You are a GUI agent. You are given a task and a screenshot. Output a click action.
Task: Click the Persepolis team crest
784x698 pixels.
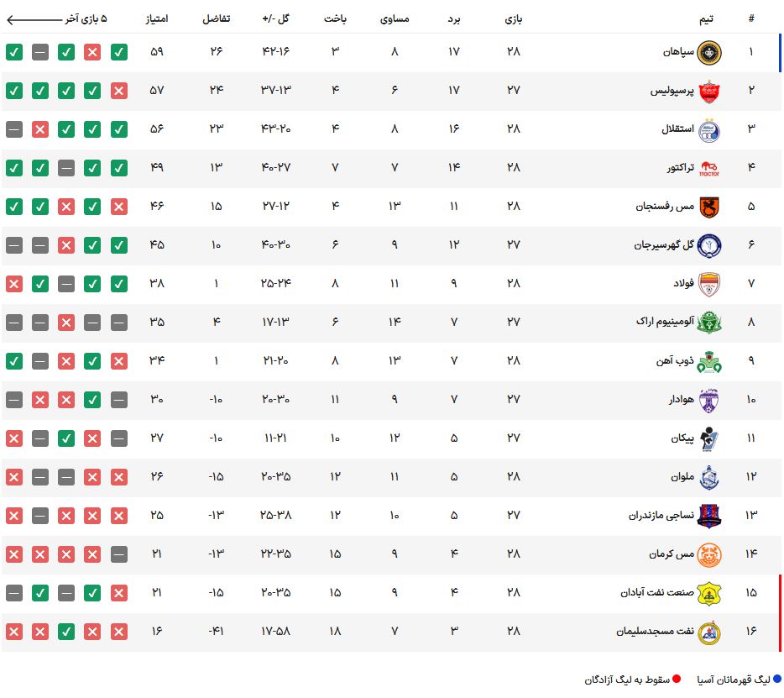pyautogui.click(x=708, y=91)
